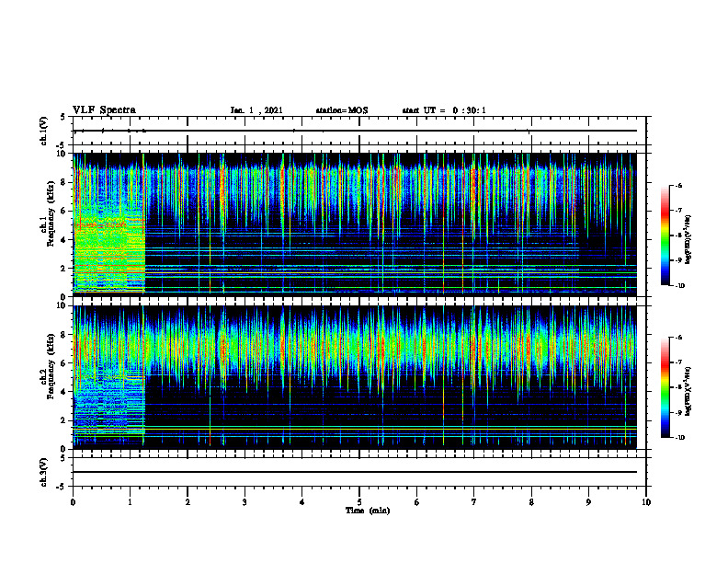
Task: Click the ch.2 color bar units label
Action: click(688, 391)
